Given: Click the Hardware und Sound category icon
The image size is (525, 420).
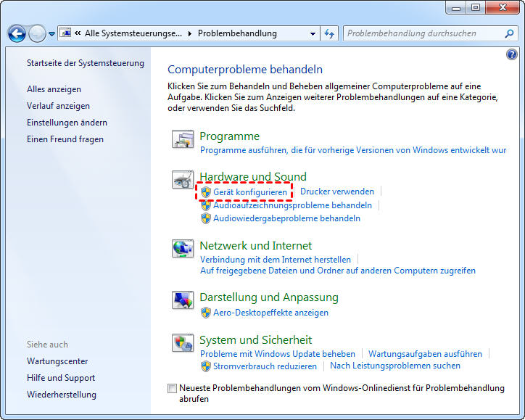Looking at the screenshot, I should [x=183, y=179].
